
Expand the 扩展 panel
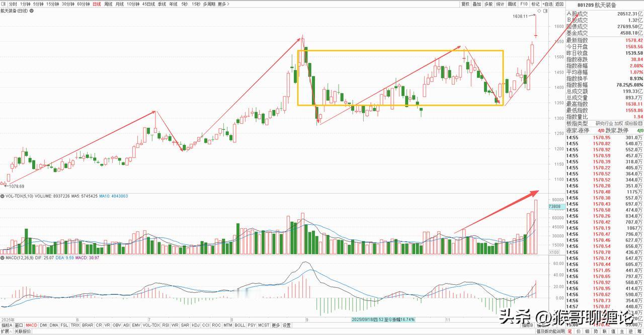(x=6, y=331)
